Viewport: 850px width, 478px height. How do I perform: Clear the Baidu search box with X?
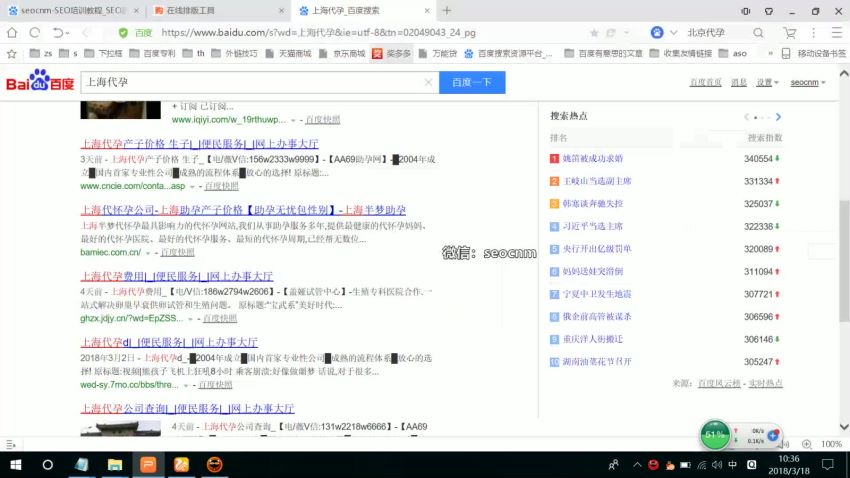428,82
